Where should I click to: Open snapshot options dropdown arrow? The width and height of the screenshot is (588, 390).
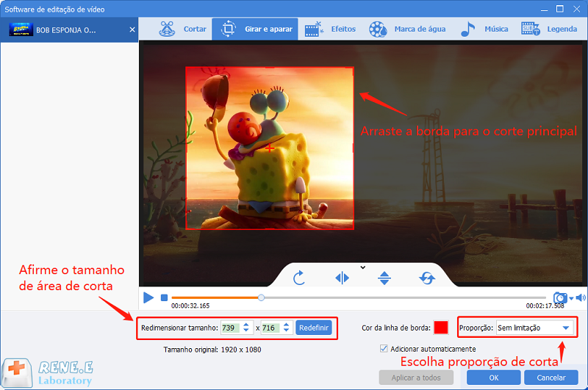(571, 298)
